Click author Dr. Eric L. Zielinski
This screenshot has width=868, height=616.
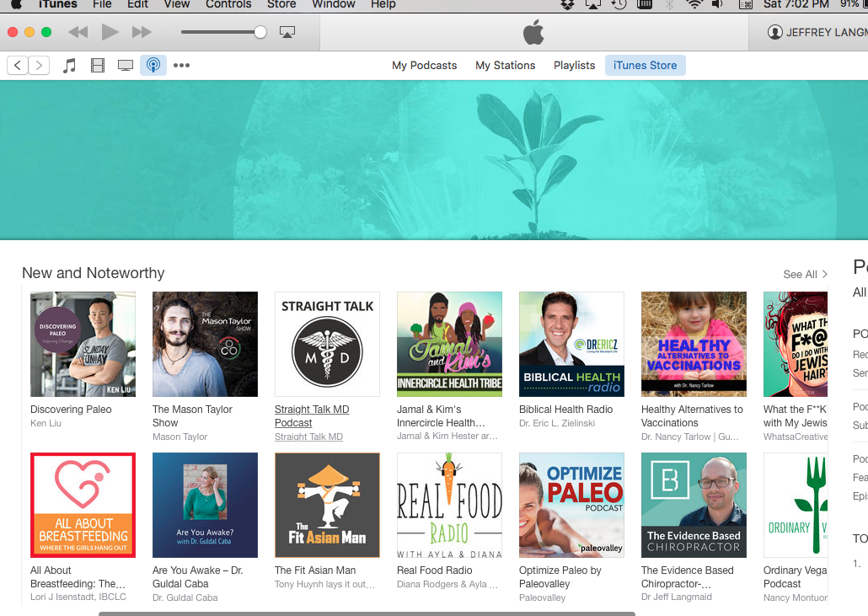click(x=557, y=423)
